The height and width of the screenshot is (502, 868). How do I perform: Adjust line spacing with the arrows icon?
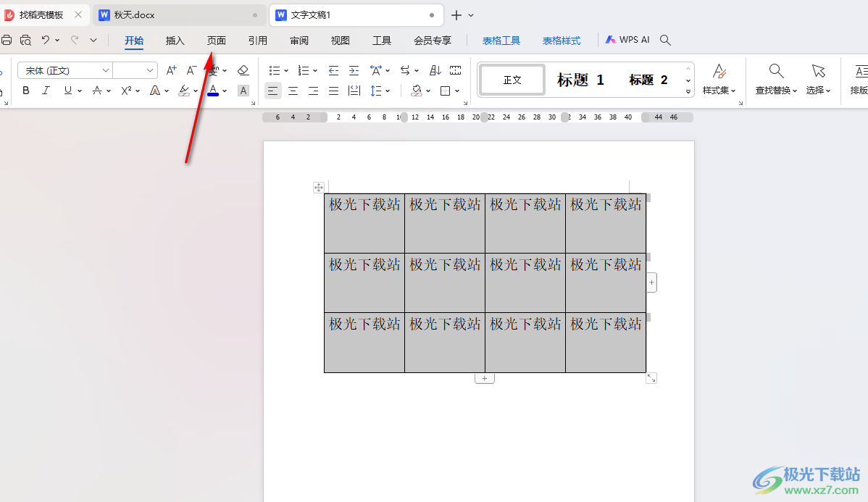377,91
